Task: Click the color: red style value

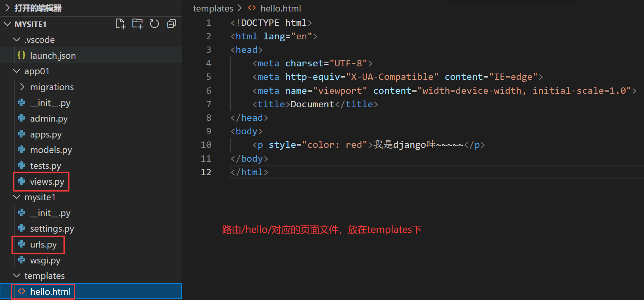Action: (x=334, y=145)
